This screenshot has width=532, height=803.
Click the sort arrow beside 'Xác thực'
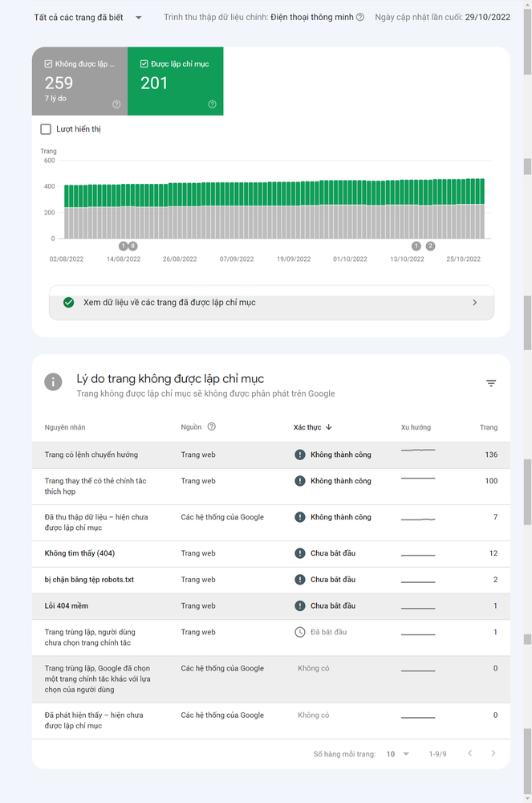pyautogui.click(x=328, y=426)
